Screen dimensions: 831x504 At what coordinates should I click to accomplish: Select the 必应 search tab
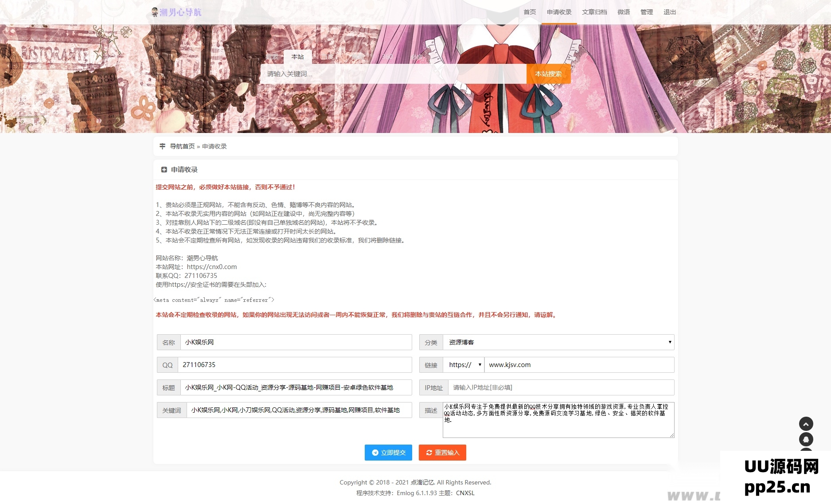coord(419,57)
